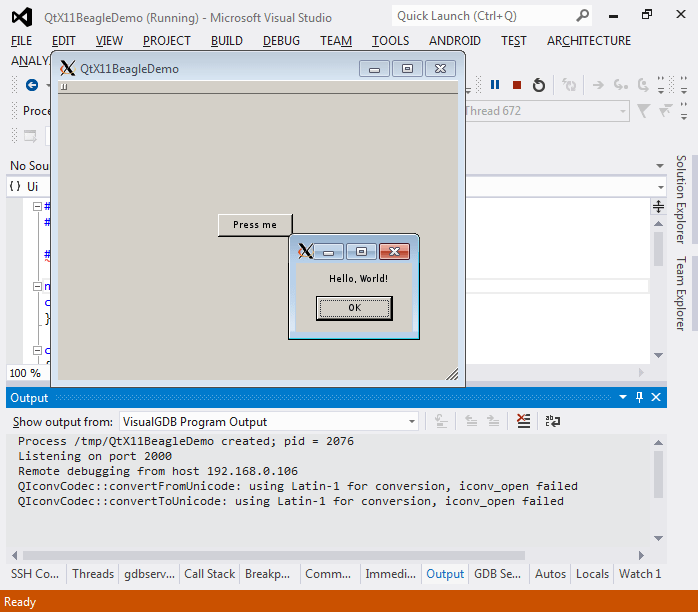
Task: Toggle word wrap in Output pane
Action: [552, 421]
